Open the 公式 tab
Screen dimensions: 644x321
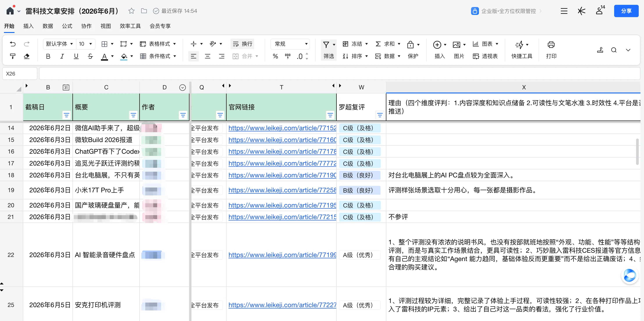[x=67, y=26]
